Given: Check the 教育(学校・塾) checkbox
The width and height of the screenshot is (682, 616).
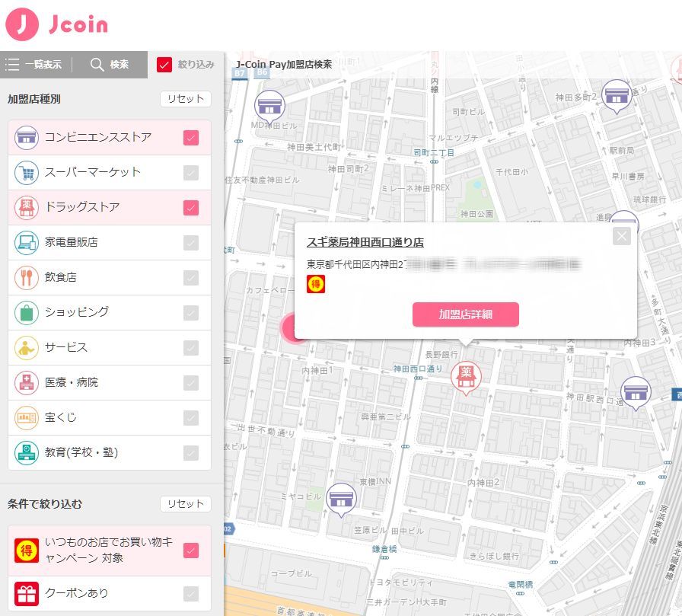Looking at the screenshot, I should coord(191,453).
